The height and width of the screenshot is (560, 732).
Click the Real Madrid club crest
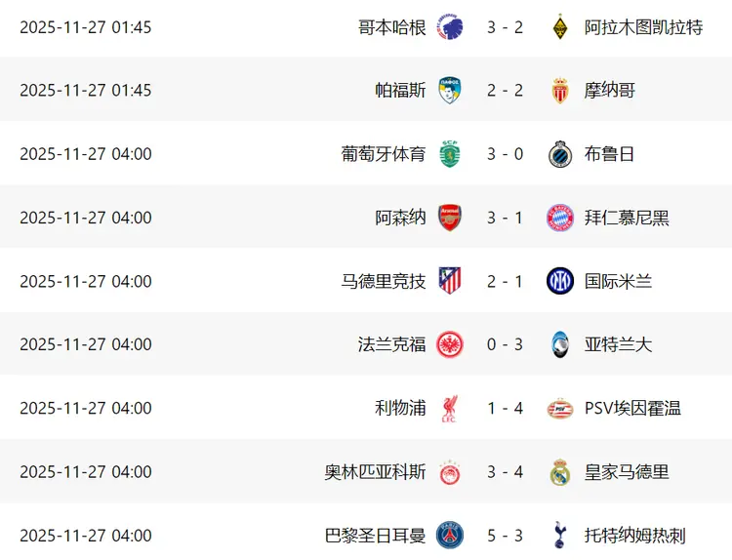point(560,471)
